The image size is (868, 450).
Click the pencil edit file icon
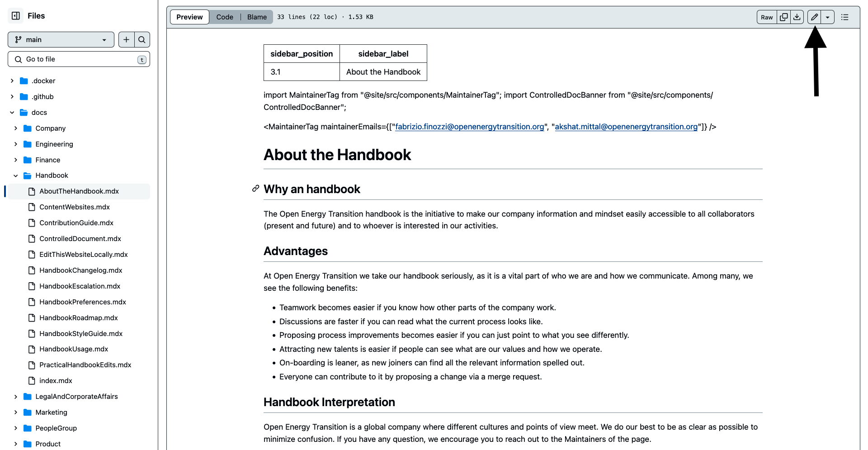click(x=814, y=17)
